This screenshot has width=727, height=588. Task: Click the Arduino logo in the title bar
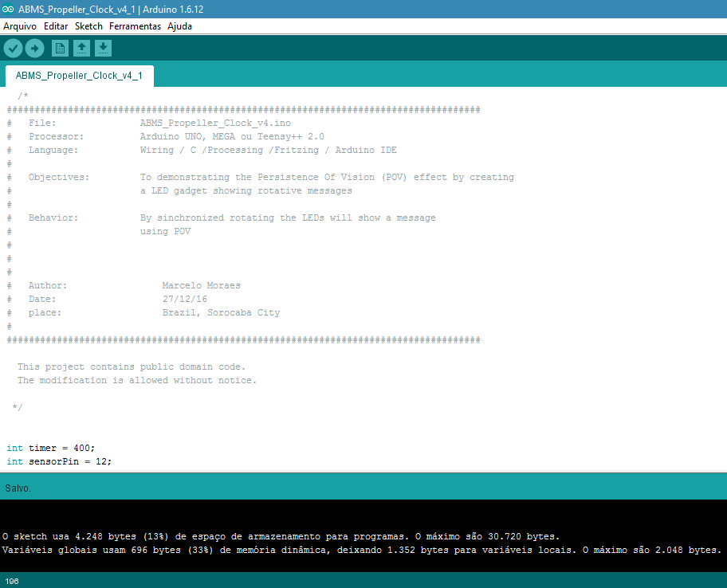pos(8,9)
